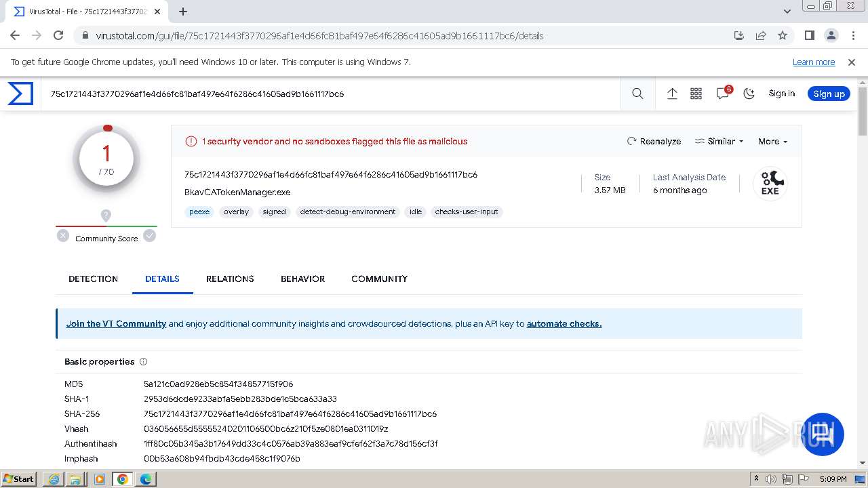This screenshot has height=488, width=868.
Task: Open the Chrome three-dot menu
Action: [852, 35]
